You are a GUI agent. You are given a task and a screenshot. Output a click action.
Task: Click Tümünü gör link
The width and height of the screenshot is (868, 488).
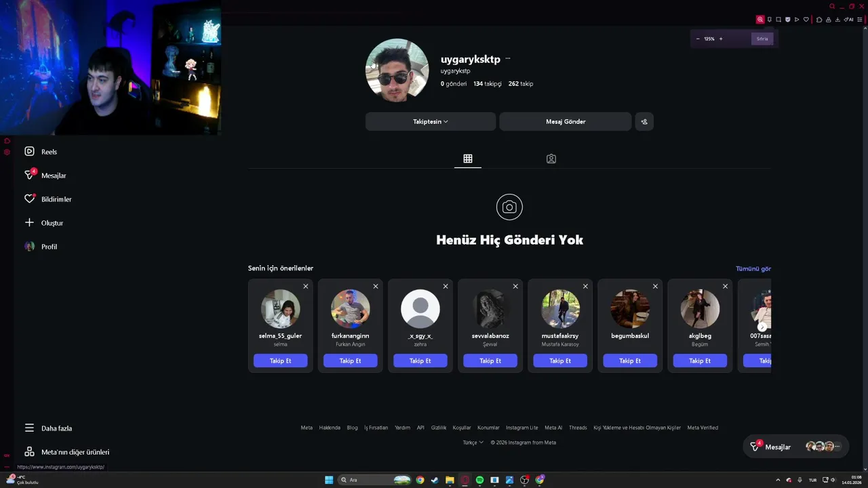pyautogui.click(x=753, y=268)
